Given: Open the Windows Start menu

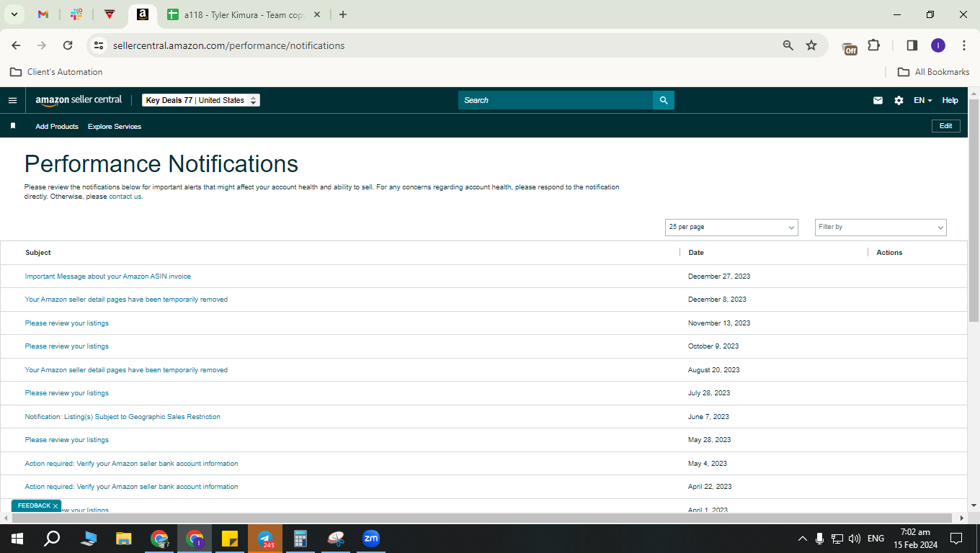Looking at the screenshot, I should coord(17,538).
